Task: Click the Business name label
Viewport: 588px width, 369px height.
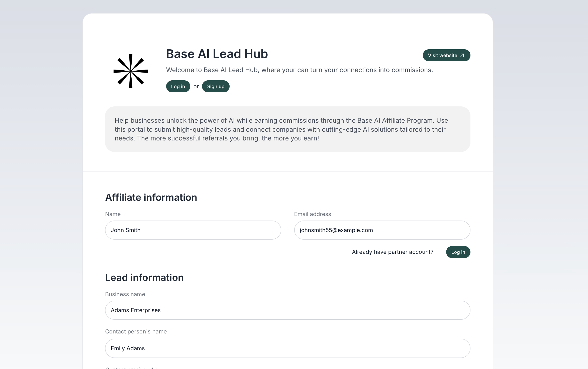Action: (x=125, y=294)
